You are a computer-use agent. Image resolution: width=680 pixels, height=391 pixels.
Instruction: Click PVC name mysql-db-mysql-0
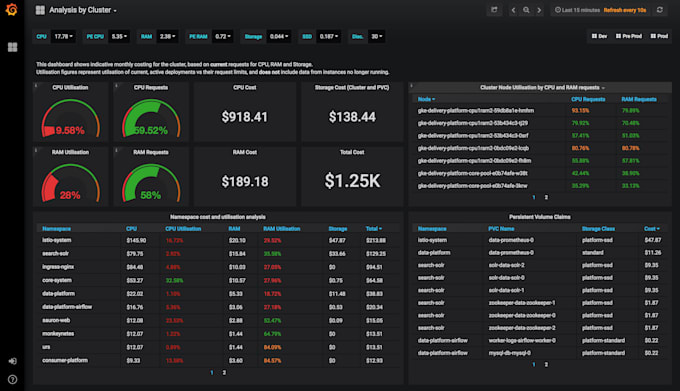[x=510, y=353]
